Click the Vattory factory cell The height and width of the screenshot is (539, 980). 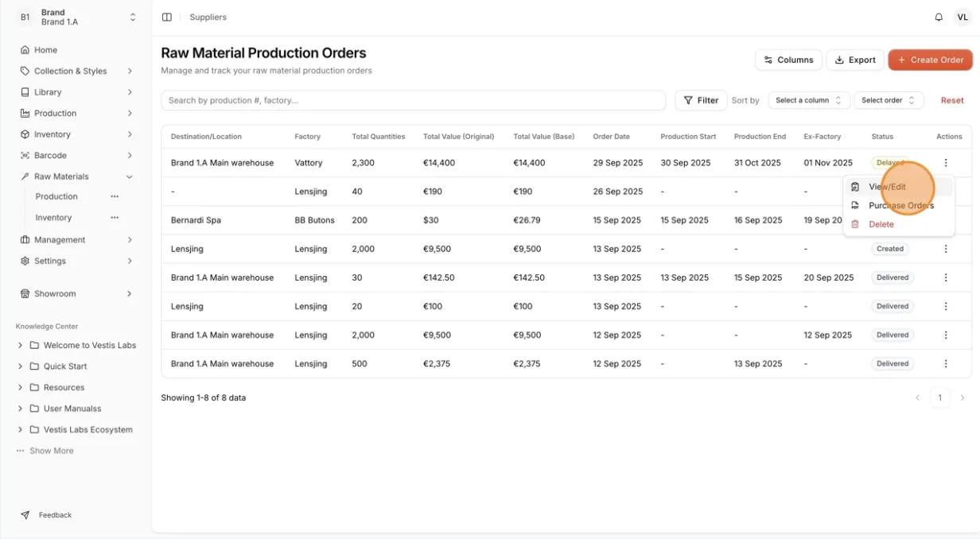(x=309, y=163)
